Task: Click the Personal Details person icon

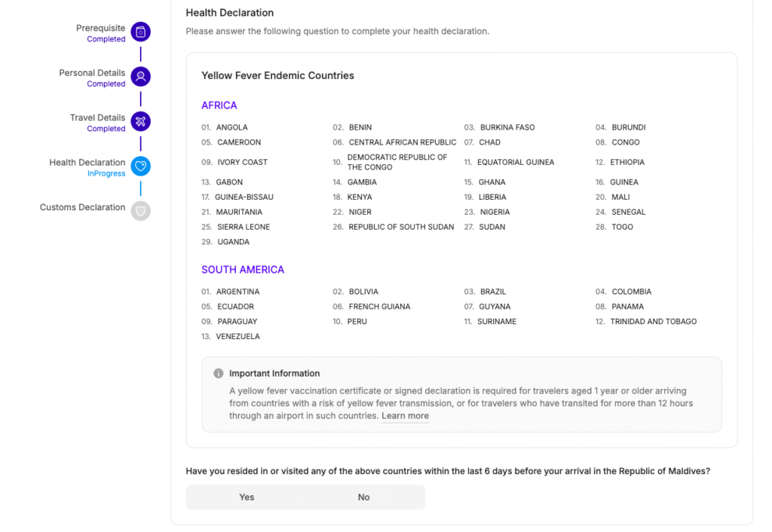Action: 140,76
